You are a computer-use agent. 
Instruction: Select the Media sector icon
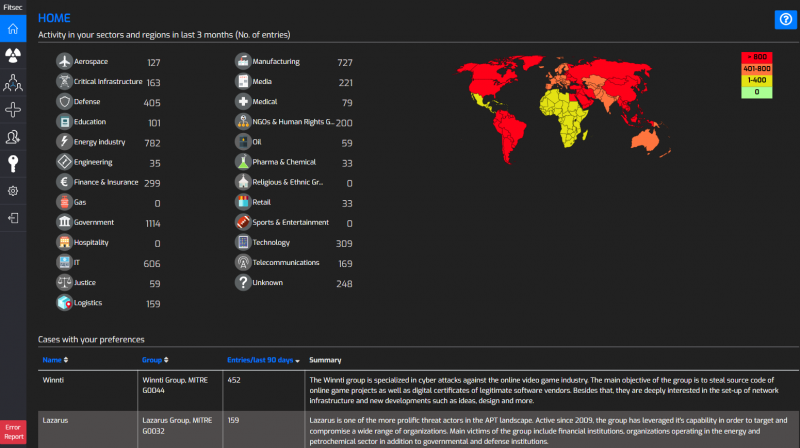pos(243,81)
